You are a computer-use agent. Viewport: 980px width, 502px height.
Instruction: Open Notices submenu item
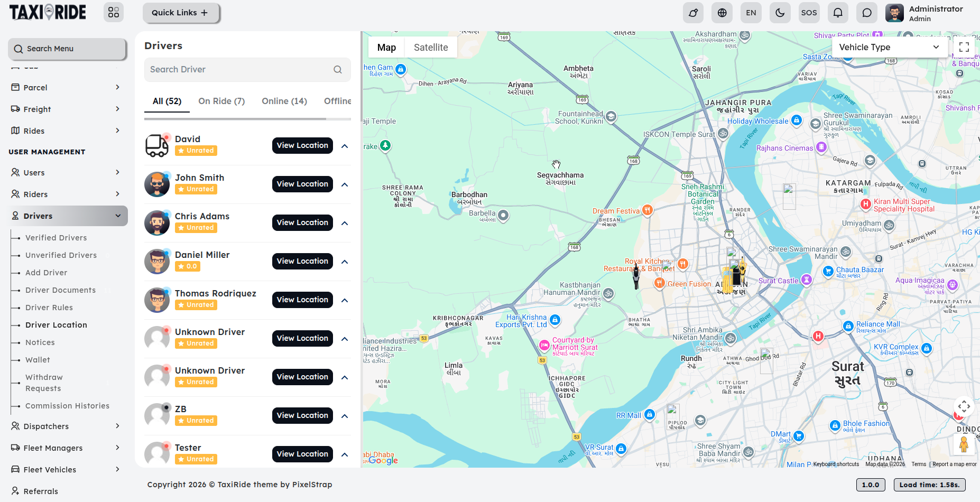40,342
